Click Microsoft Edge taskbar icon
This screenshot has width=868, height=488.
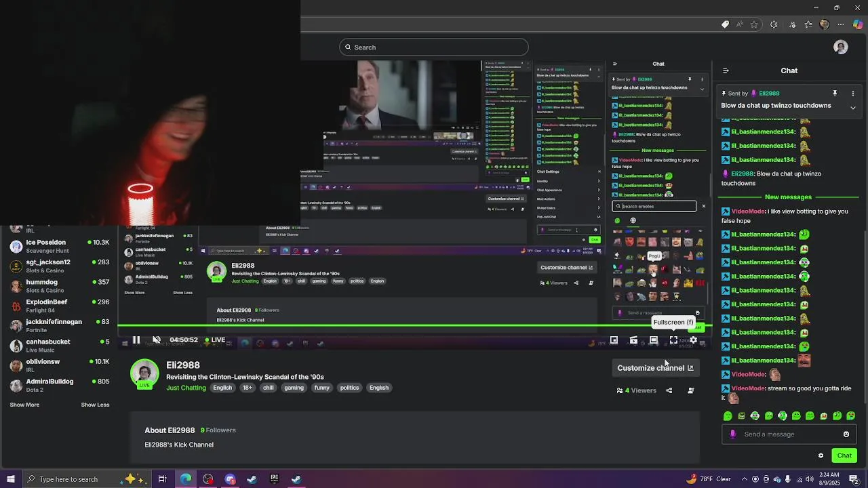185,479
